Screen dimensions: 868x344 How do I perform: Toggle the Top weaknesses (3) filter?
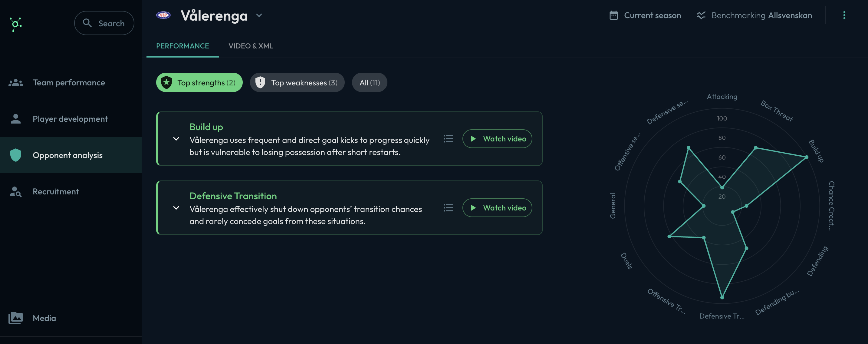click(297, 82)
